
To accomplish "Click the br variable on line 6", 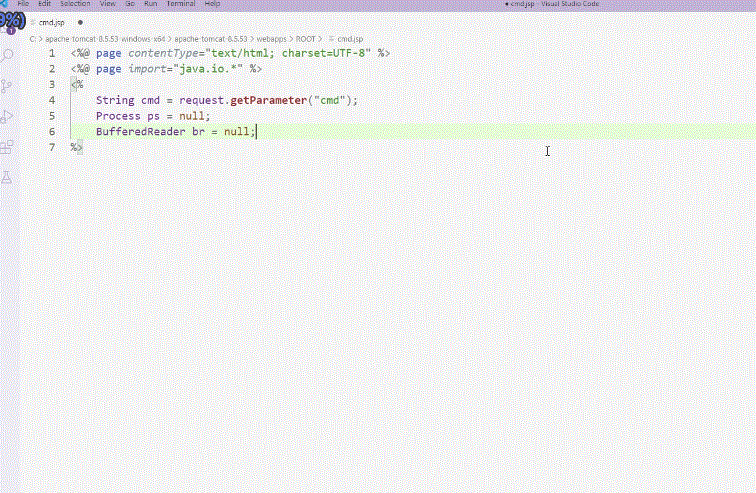I will click(x=198, y=132).
